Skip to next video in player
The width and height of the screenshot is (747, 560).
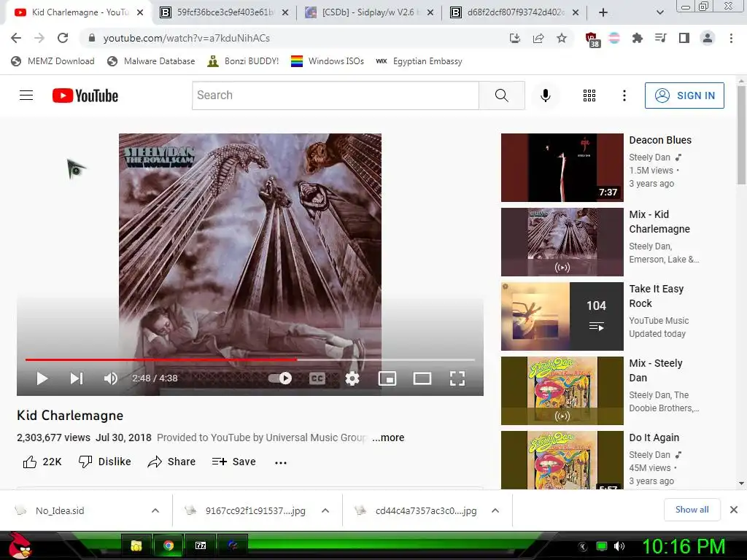pos(77,378)
